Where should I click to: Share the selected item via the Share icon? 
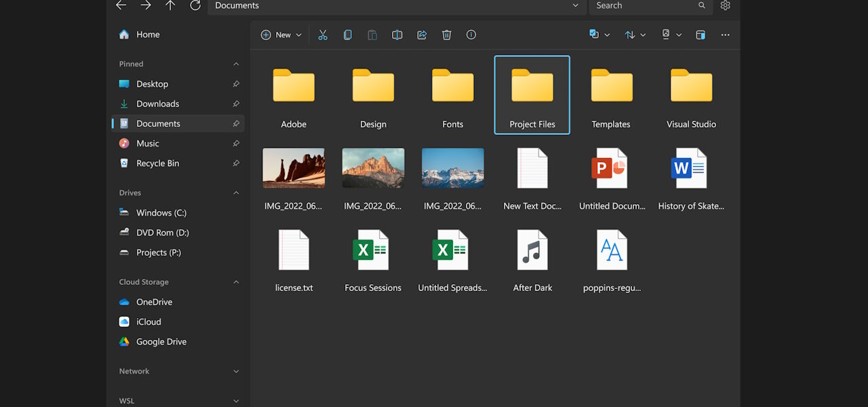tap(422, 35)
